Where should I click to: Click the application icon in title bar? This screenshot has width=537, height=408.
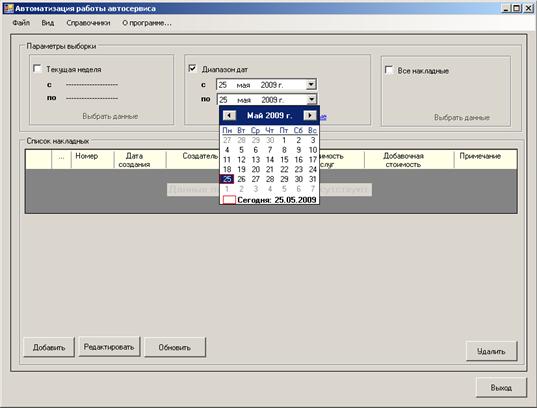click(9, 8)
